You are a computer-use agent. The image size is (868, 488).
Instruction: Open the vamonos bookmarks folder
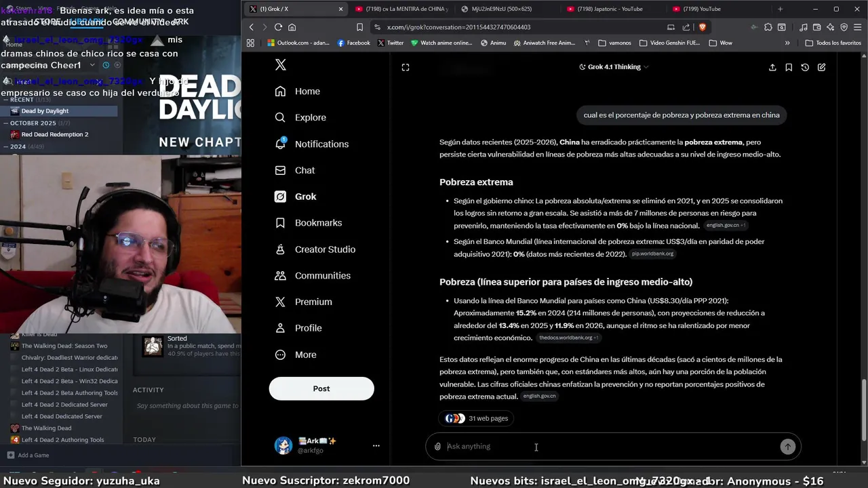coord(614,43)
